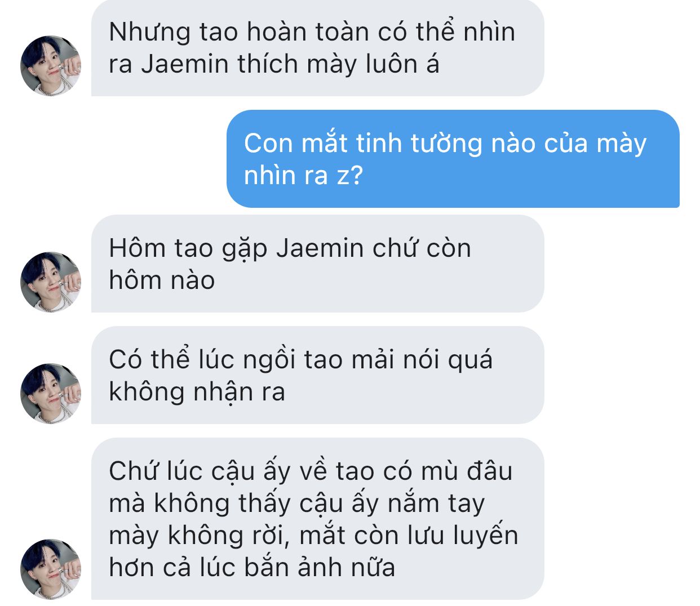Select blue sent message 'Con mắt tinh tường nào'

pyautogui.click(x=453, y=159)
